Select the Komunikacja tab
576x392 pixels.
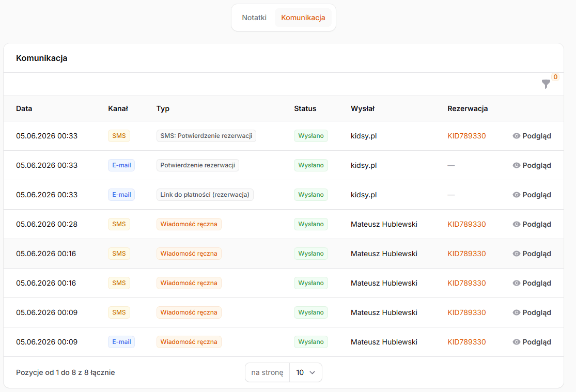coord(303,18)
